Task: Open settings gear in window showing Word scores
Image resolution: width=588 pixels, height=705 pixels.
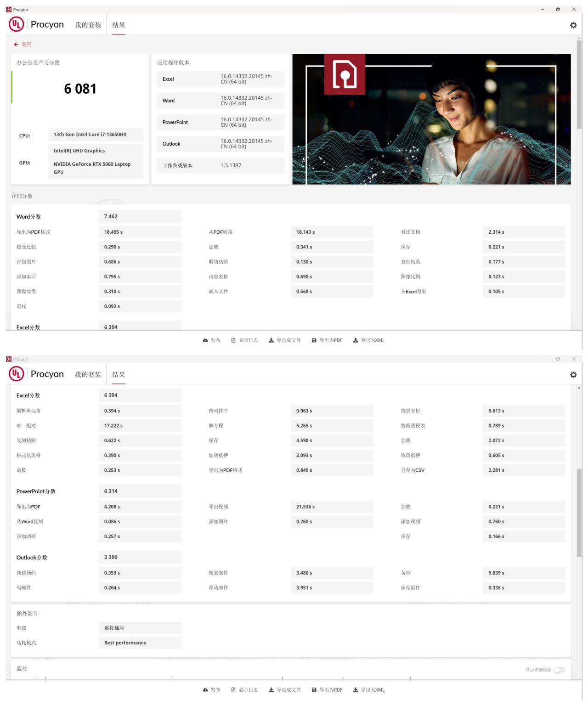Action: coord(573,25)
